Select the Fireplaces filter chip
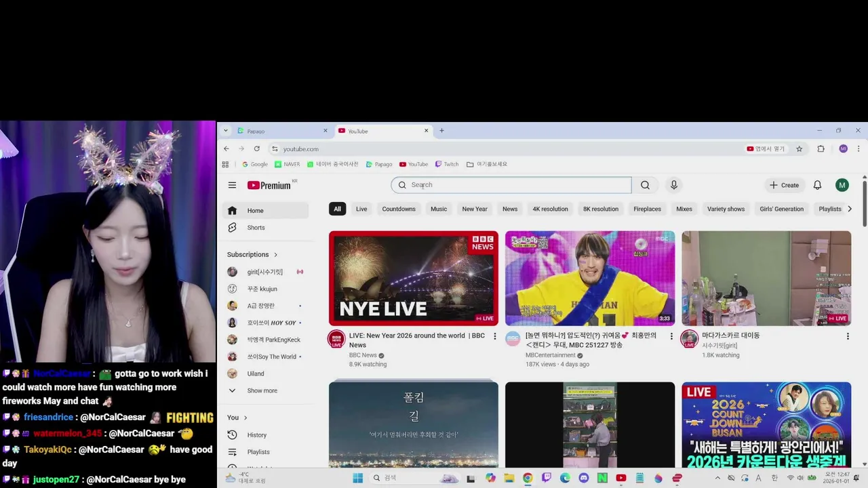868x488 pixels. click(x=647, y=209)
